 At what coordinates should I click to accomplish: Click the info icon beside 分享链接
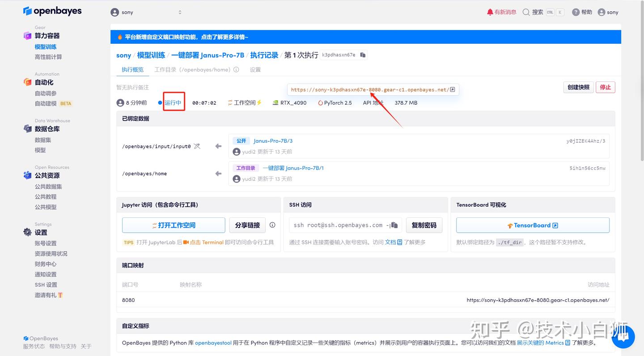272,225
